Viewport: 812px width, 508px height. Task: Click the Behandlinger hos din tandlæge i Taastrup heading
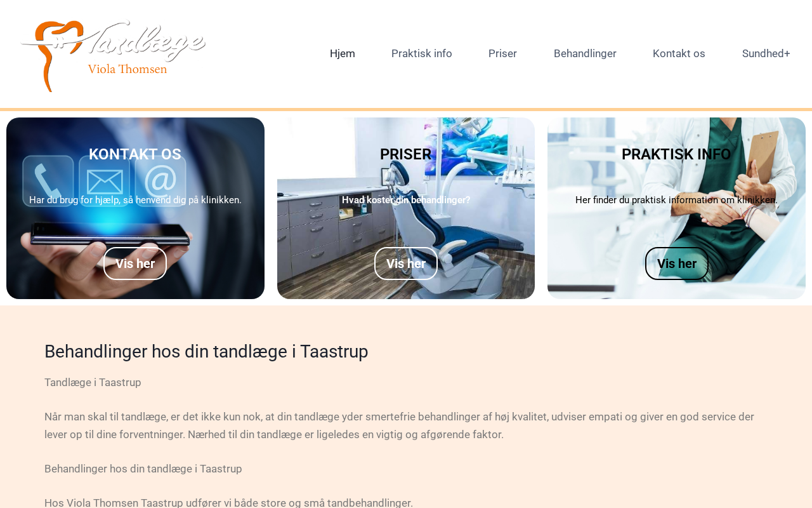click(206, 351)
